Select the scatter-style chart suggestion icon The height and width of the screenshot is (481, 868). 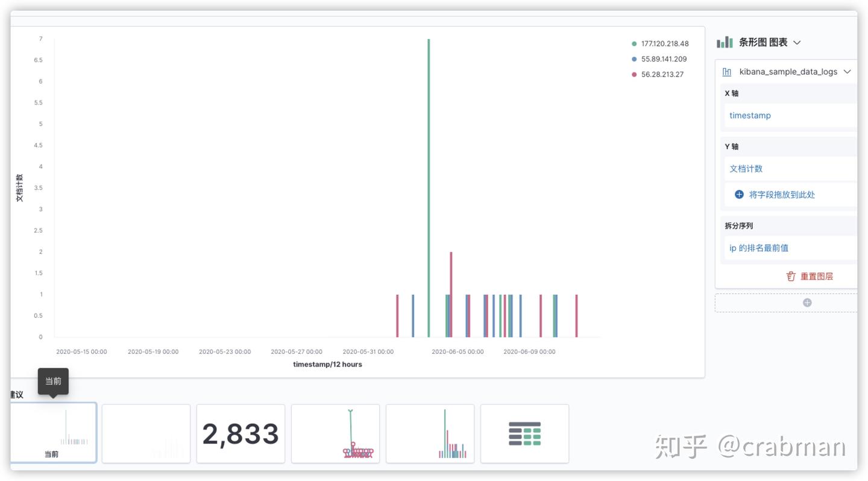(335, 432)
